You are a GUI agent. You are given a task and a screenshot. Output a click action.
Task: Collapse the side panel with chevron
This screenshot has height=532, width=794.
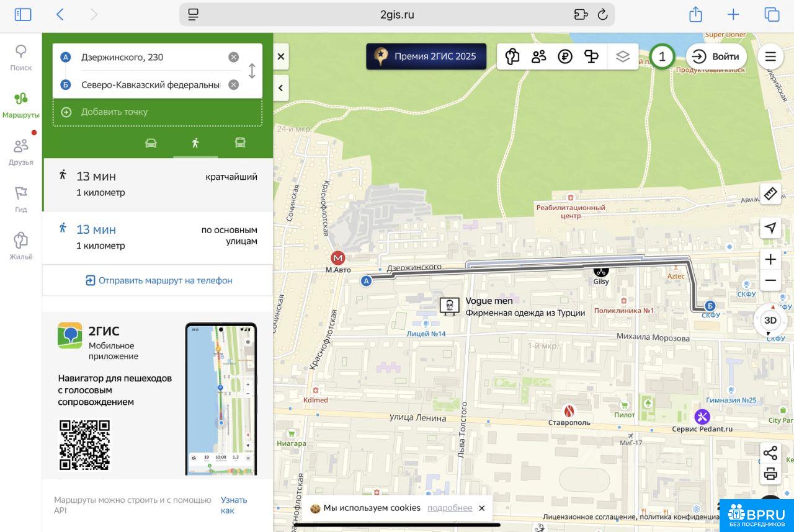(281, 87)
